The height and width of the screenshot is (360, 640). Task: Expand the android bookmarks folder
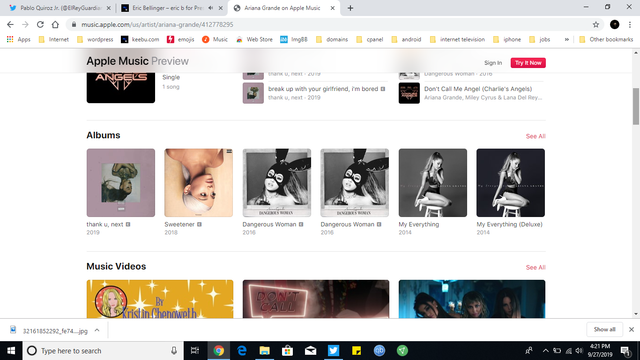tap(406, 39)
